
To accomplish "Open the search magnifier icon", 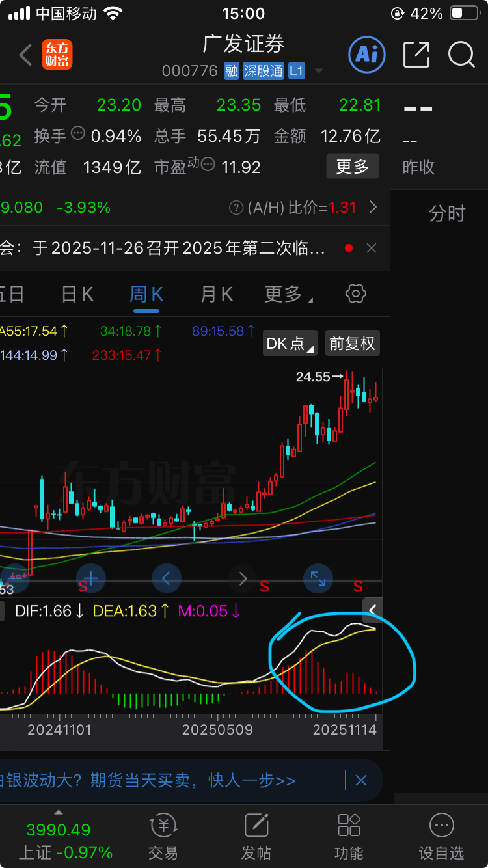I will pyautogui.click(x=461, y=55).
